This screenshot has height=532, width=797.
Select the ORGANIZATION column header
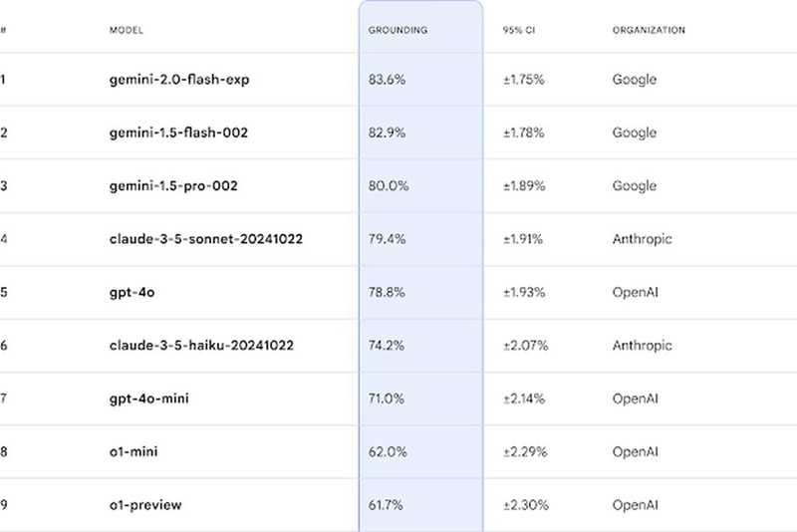click(649, 30)
